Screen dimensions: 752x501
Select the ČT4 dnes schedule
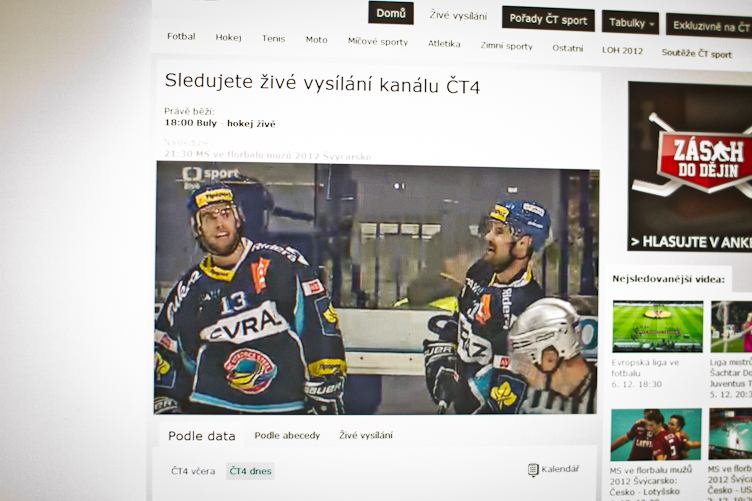click(250, 471)
